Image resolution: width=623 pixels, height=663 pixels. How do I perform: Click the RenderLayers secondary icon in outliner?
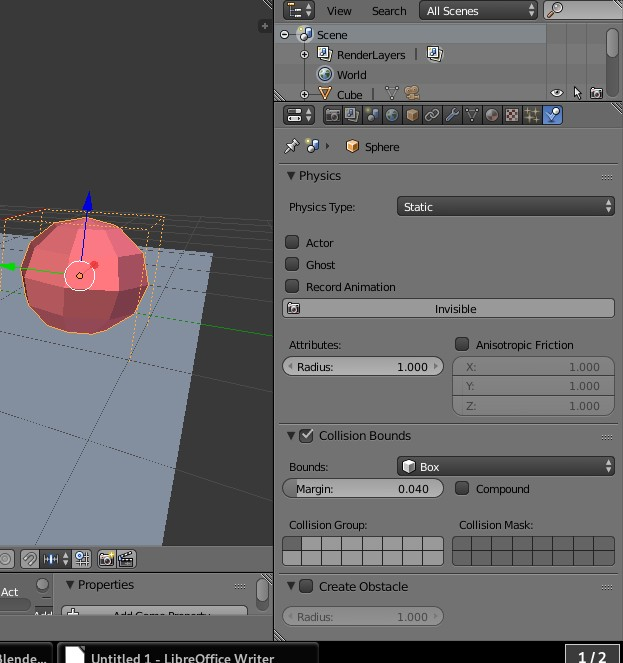434,54
